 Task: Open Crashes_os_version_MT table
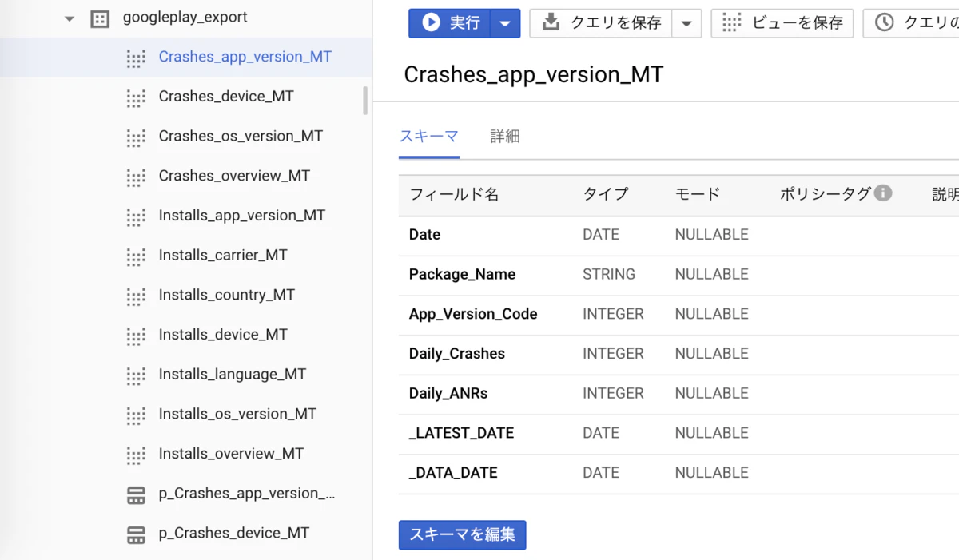pos(241,136)
